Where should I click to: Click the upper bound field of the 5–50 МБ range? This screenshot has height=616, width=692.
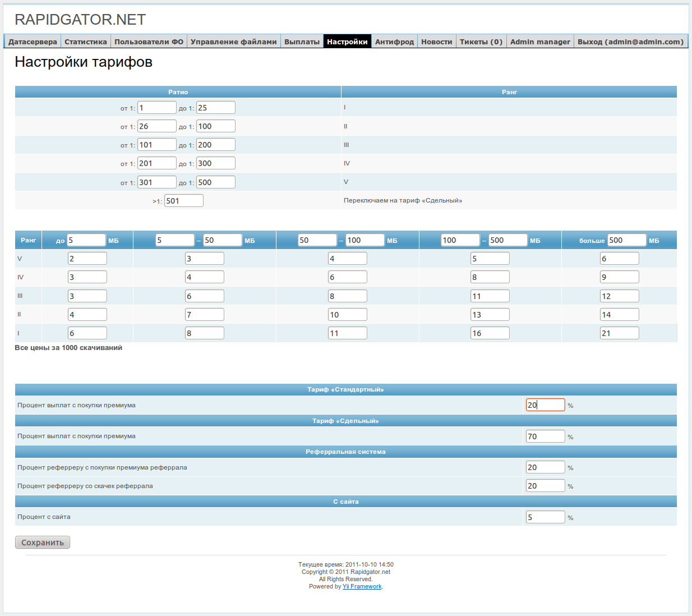[x=223, y=240]
